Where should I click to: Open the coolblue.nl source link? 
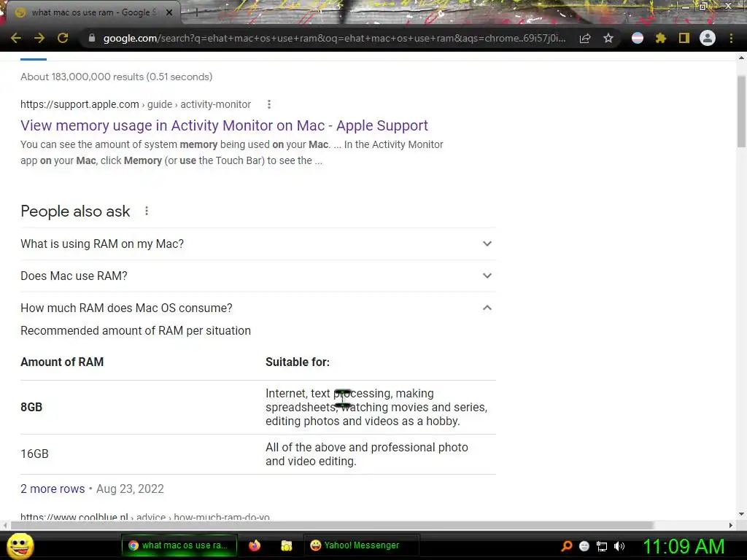click(x=145, y=516)
